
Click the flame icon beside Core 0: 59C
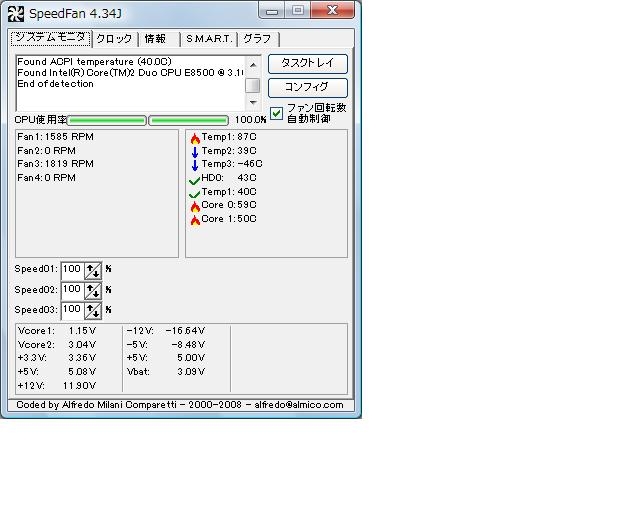click(195, 206)
